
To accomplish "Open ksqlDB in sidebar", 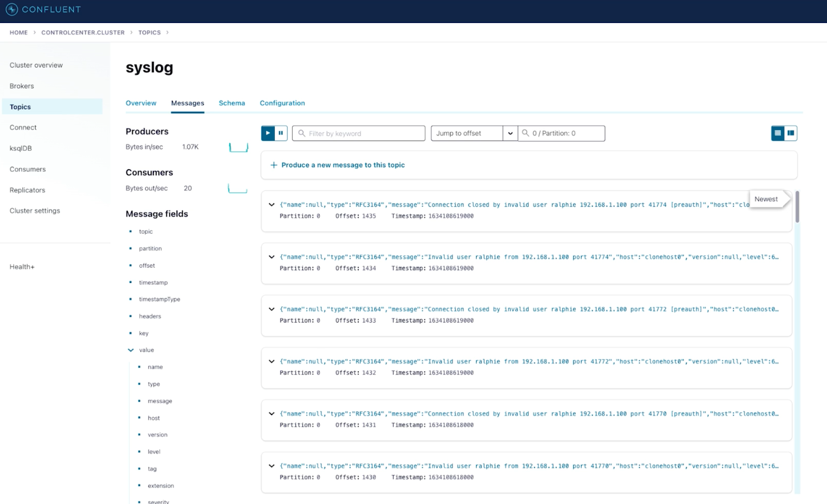I will [20, 148].
